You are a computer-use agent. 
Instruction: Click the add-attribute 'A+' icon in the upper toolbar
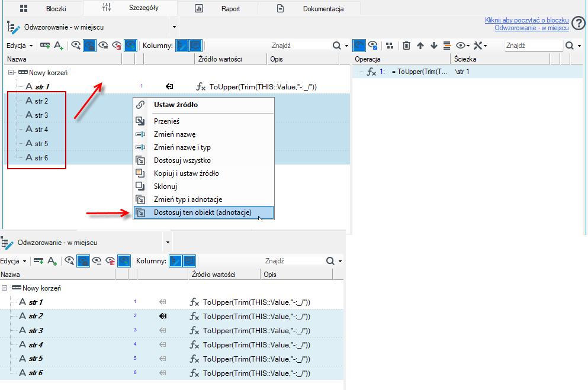[59, 46]
